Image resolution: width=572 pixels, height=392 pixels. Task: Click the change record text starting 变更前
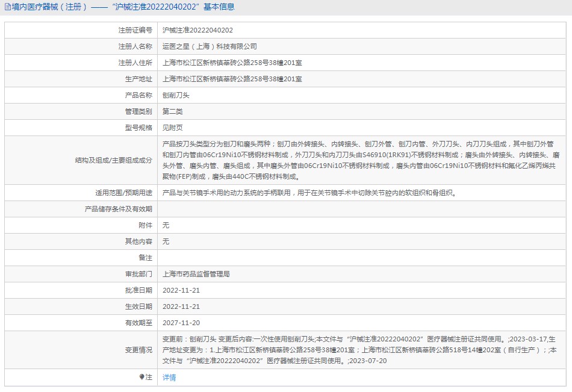click(x=359, y=350)
